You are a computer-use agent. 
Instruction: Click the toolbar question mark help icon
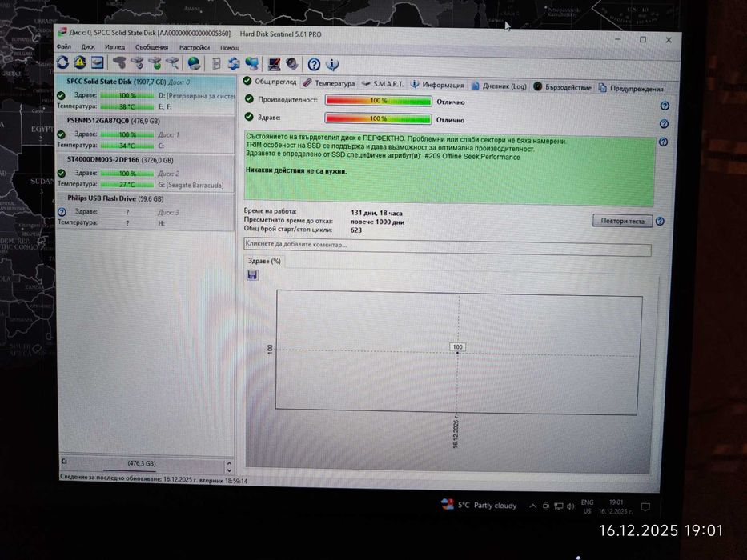pos(314,64)
